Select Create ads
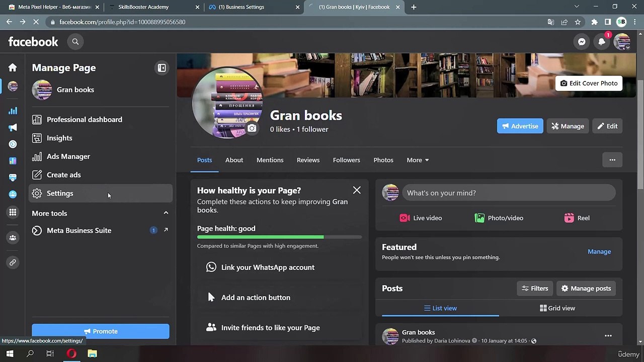644x362 pixels. tap(101, 175)
